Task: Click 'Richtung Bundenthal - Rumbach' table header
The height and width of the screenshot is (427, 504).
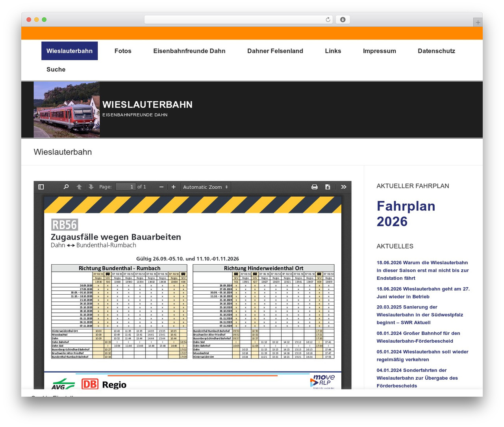Action: click(x=119, y=268)
